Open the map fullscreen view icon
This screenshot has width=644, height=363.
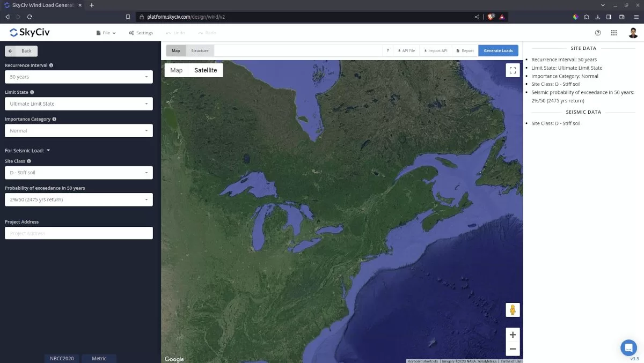click(x=513, y=70)
